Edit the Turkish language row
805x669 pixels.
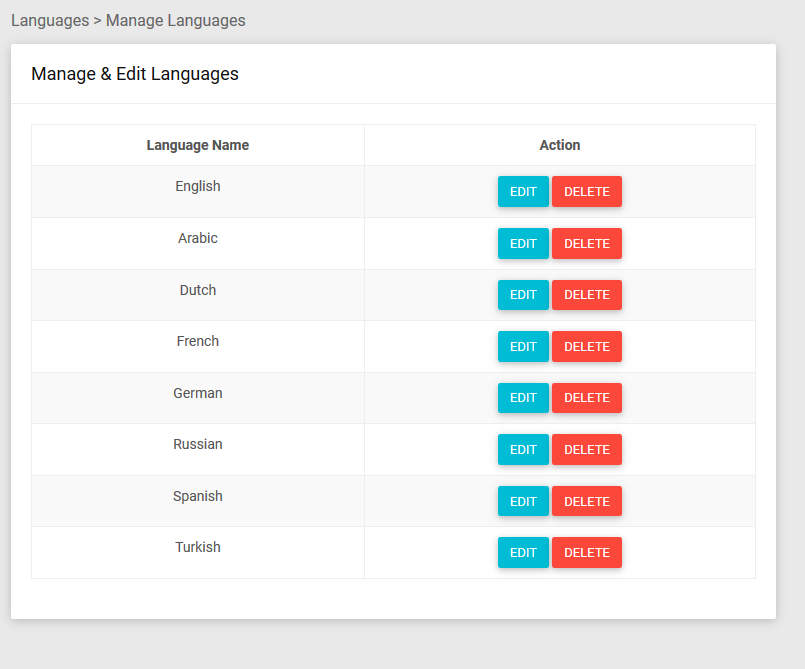(523, 553)
